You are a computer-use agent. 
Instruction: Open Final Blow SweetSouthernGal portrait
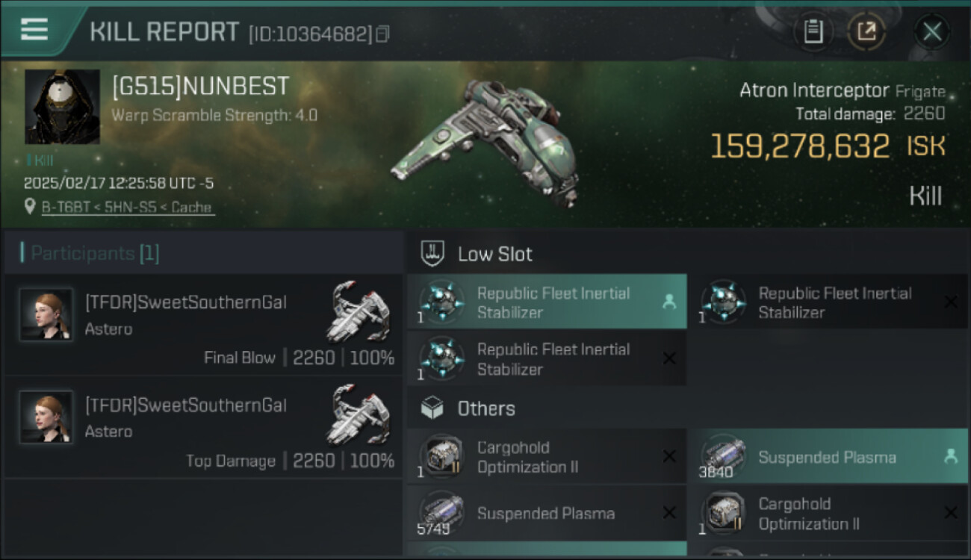(x=46, y=314)
